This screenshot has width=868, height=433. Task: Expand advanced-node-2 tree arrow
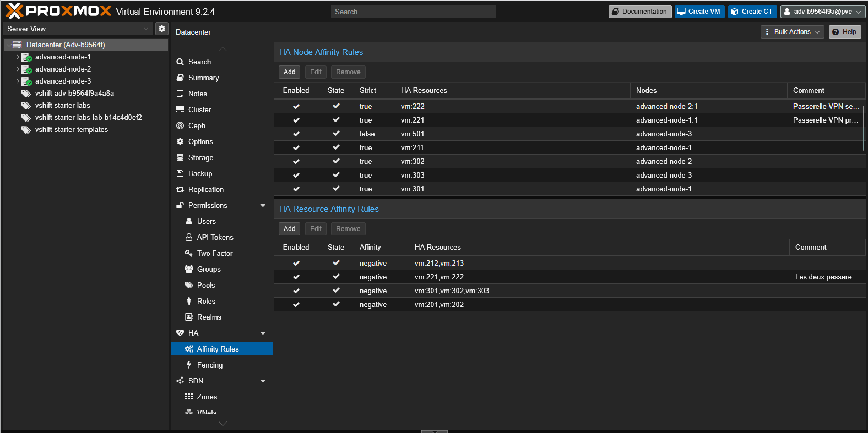[x=18, y=69]
